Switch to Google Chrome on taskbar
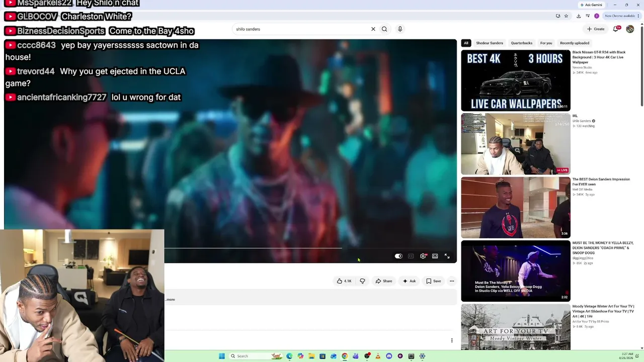This screenshot has height=362, width=644. pyautogui.click(x=345, y=356)
